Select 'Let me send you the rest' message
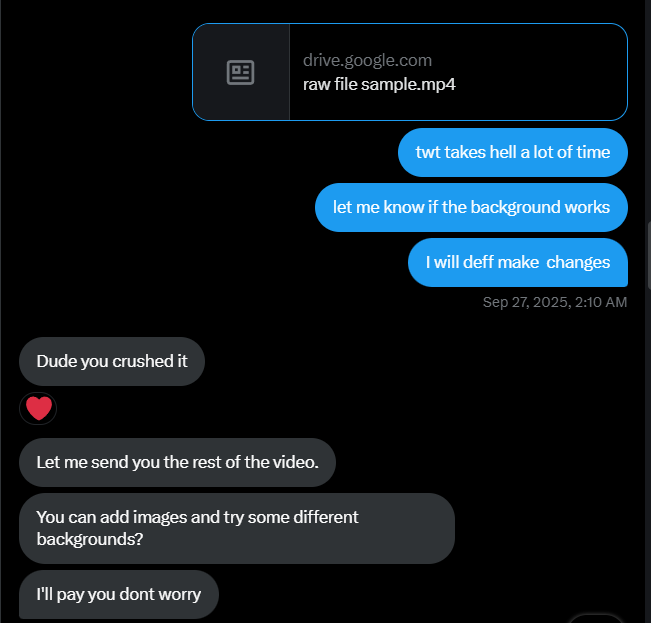The width and height of the screenshot is (651, 623). coord(177,462)
